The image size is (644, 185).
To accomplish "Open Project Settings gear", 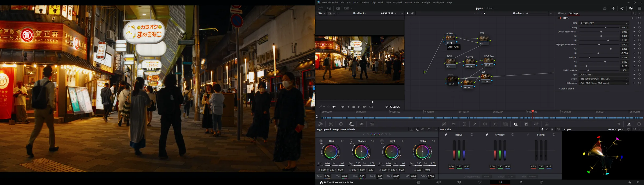I will [x=638, y=182].
